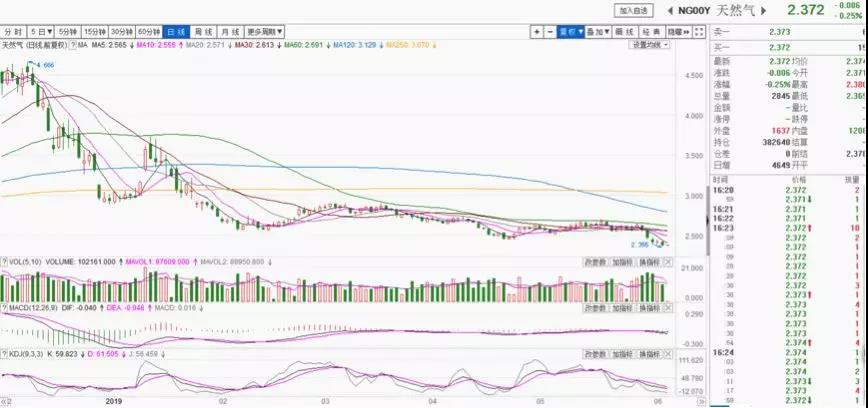Switch to the 分时 intraday tab
868x408 pixels.
point(13,33)
